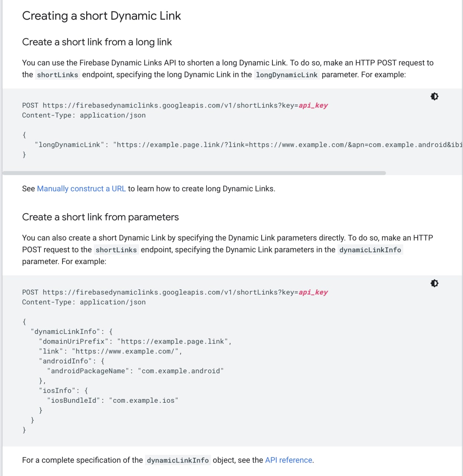Click the dynamicLinkInfo term in the final sentence

[178, 460]
